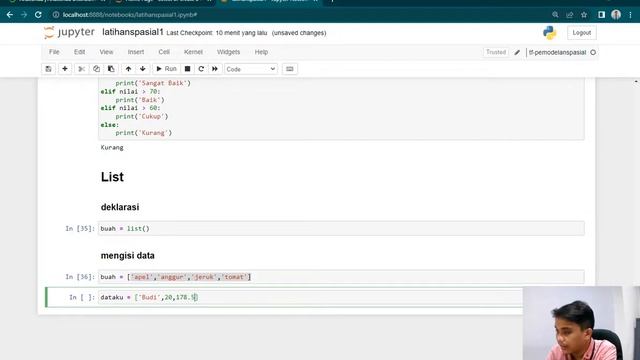Copy the selected cells with the toolbar icon
The image size is (640, 360).
(96, 69)
